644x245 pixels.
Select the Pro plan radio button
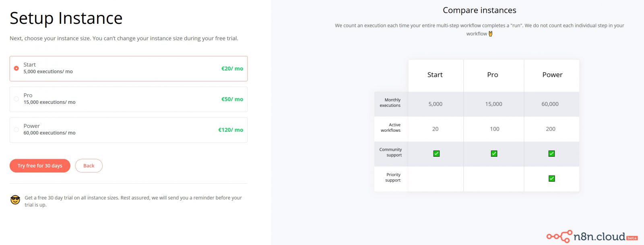17,99
